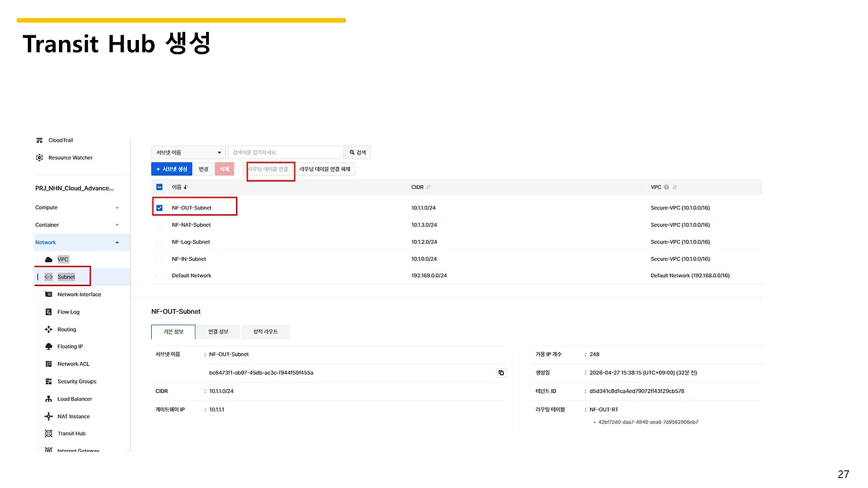Image resolution: width=868 pixels, height=488 pixels.
Task: Switch to the 연결 정보 tab
Action: click(x=218, y=331)
